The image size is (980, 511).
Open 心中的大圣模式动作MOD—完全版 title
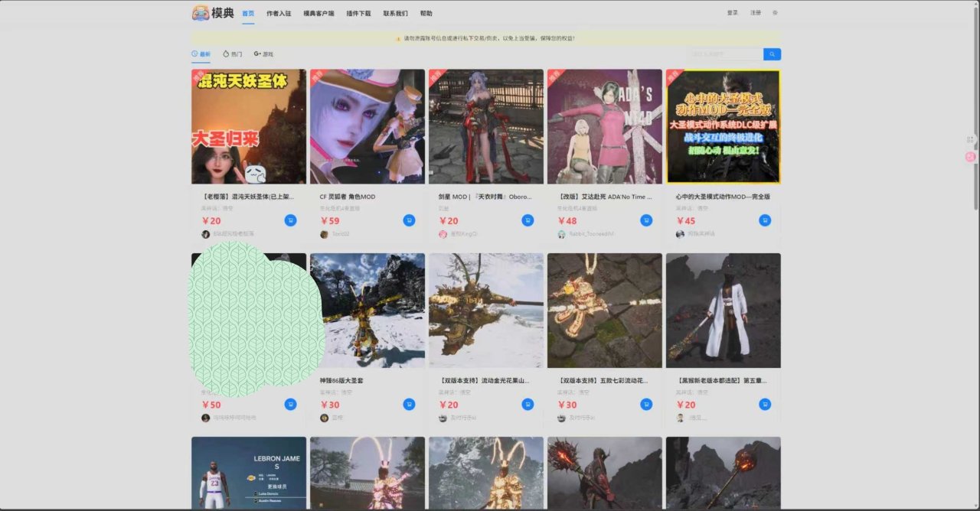coord(723,197)
